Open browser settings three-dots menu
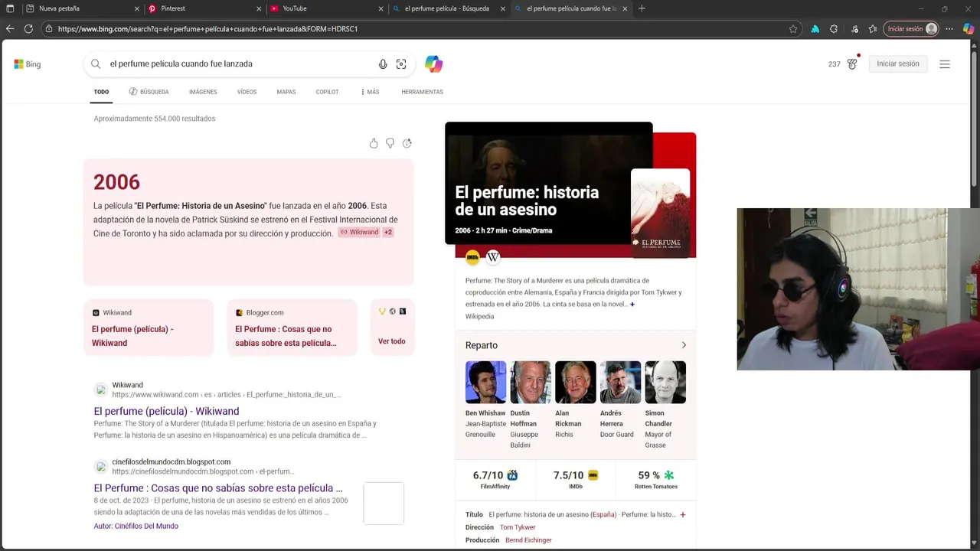This screenshot has height=551, width=980. (x=949, y=29)
